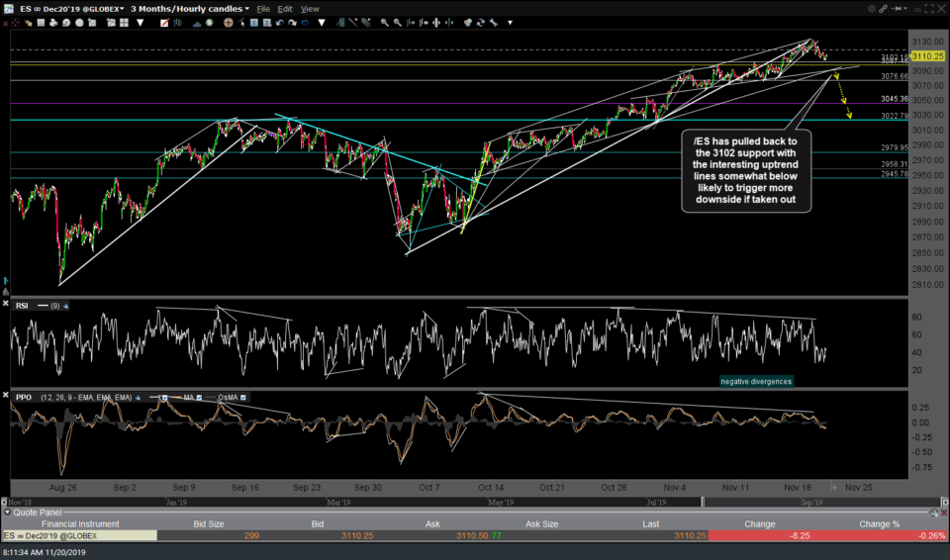Expand the white triangle dropdown after layout icons

141,23
